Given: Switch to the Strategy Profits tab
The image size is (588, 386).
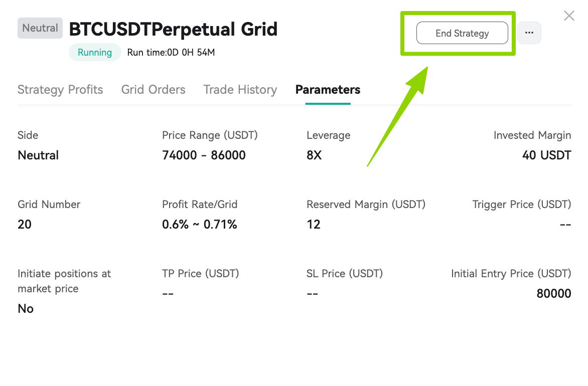Looking at the screenshot, I should (60, 90).
